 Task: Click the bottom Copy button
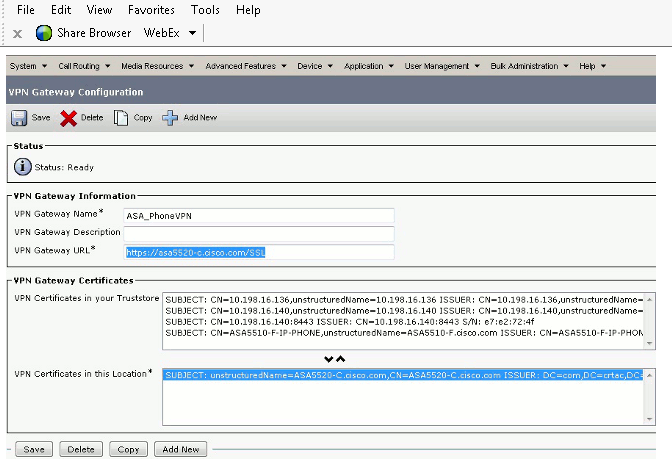129,449
